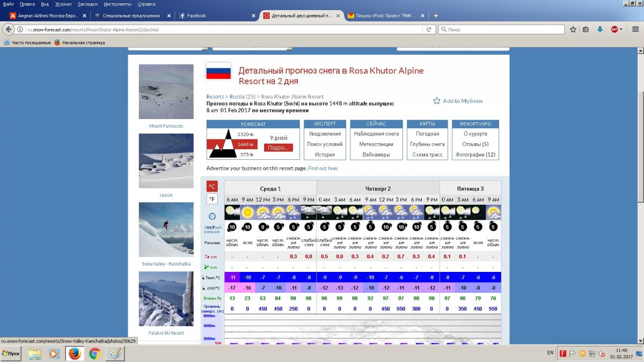644x362 pixels.
Task: Open Windows Explorer from the taskbar
Action: click(x=34, y=354)
